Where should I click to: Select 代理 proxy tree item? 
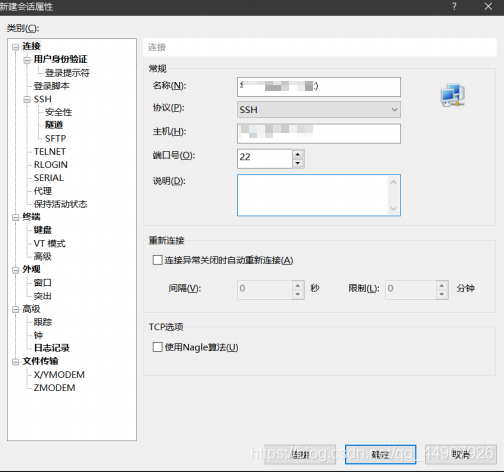point(43,191)
